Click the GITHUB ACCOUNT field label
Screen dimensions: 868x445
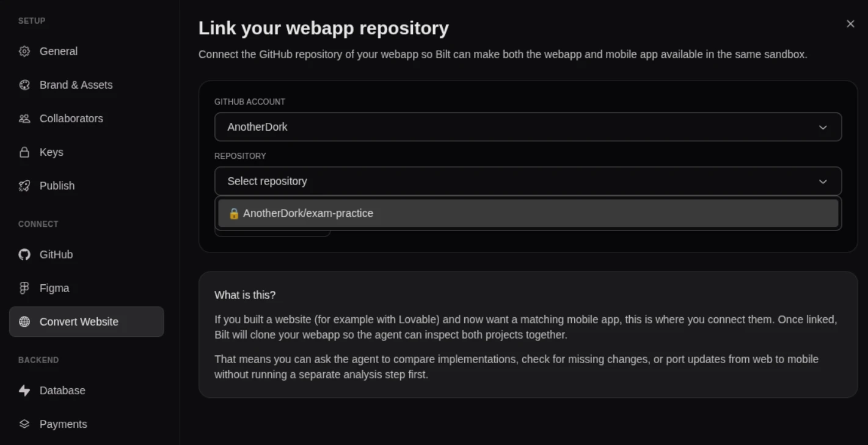pyautogui.click(x=250, y=102)
